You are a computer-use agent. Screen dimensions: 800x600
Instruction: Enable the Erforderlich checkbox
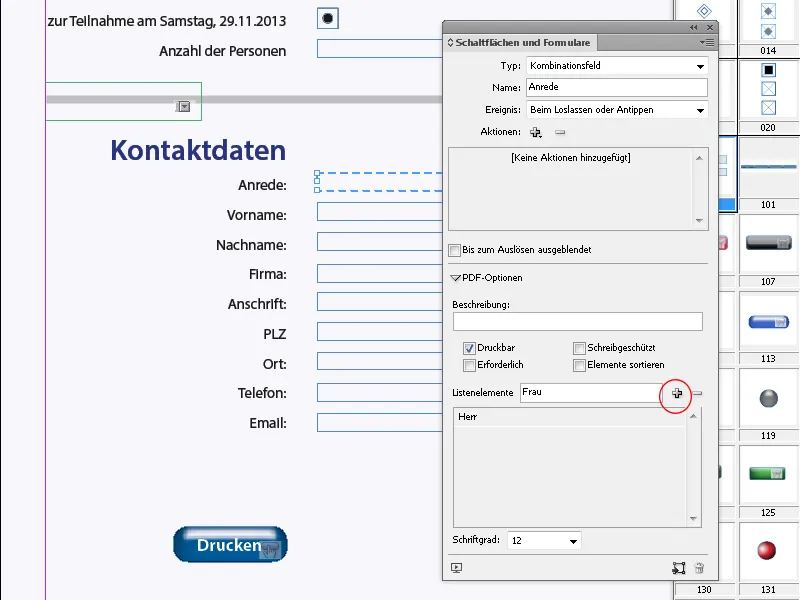(469, 365)
